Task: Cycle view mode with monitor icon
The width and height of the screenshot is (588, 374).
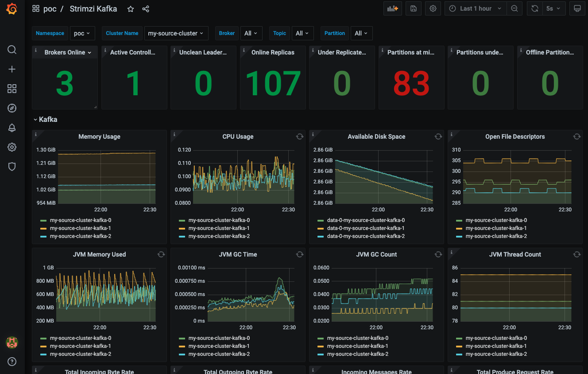Action: [x=577, y=8]
